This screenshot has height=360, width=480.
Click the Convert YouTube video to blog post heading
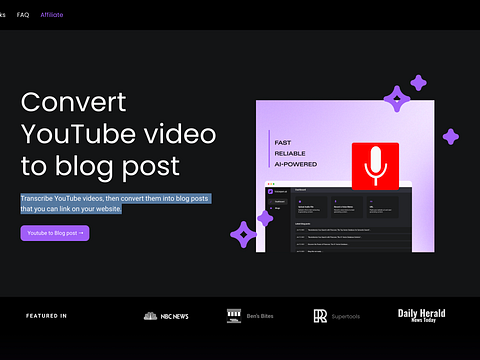coord(119,134)
